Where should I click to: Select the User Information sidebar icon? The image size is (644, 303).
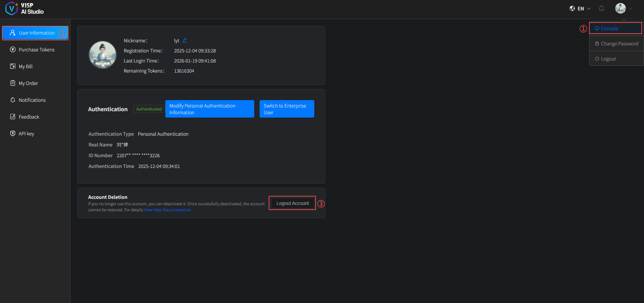[x=12, y=33]
